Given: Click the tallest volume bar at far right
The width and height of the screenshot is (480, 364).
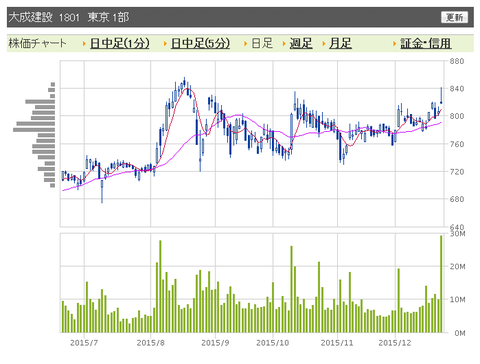Looking at the screenshot, I should (x=441, y=284).
